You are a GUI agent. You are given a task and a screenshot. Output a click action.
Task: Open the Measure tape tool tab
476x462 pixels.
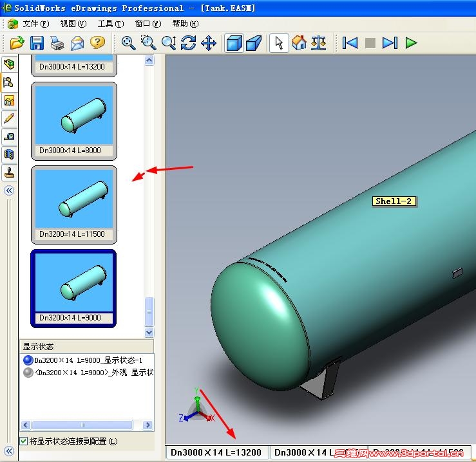9,136
